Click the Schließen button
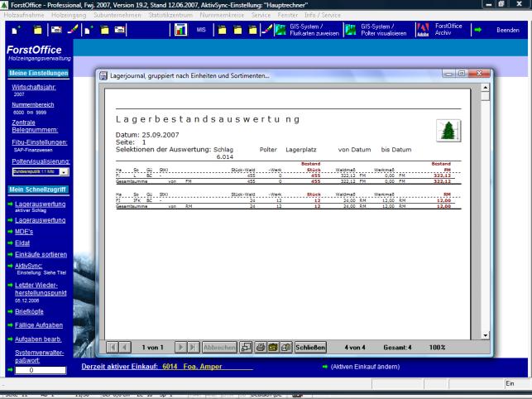Image resolution: width=532 pixels, height=399 pixels. pos(310,347)
